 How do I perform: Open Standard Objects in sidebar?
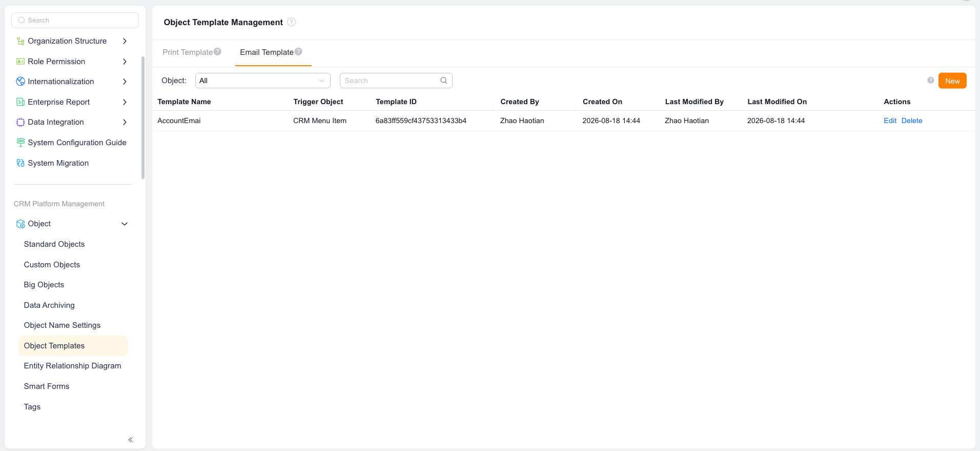point(54,244)
